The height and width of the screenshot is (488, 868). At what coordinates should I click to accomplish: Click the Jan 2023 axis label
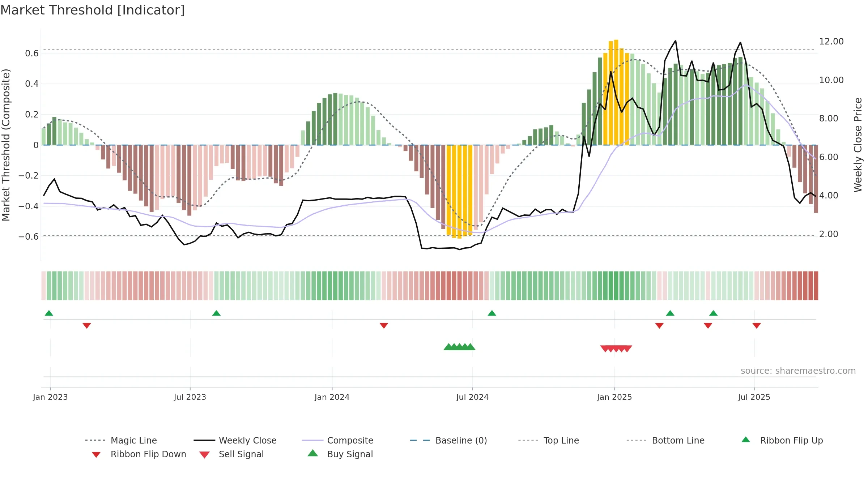(50, 397)
